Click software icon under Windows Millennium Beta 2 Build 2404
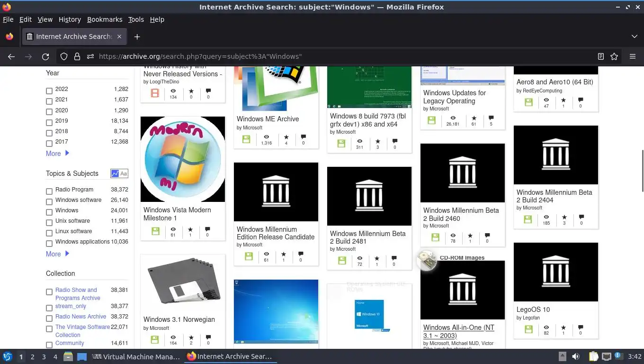644x364 pixels. (x=529, y=219)
